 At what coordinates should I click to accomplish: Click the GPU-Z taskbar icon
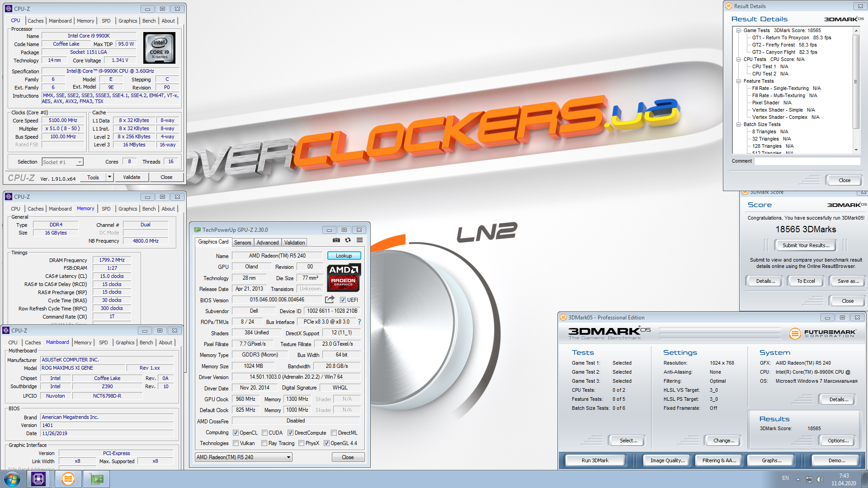(x=96, y=479)
